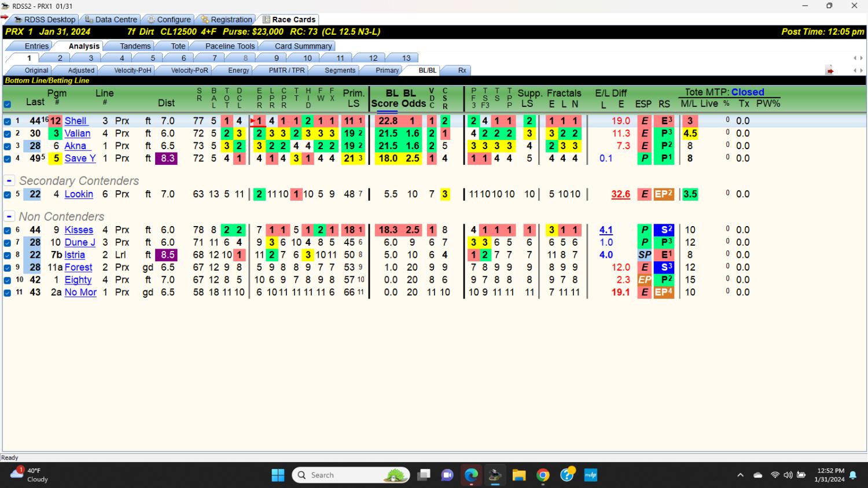Open the Get Help taskbar icon
Screen dimensions: 868x488
(x=567, y=475)
